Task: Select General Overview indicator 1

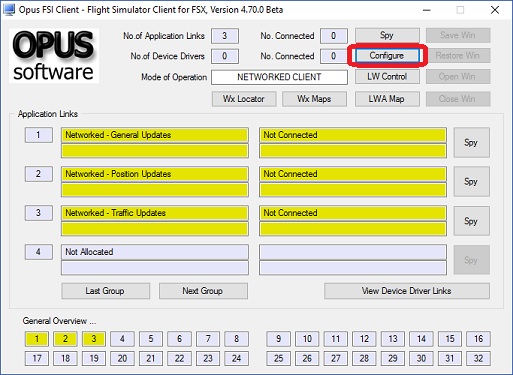Action: pyautogui.click(x=37, y=339)
